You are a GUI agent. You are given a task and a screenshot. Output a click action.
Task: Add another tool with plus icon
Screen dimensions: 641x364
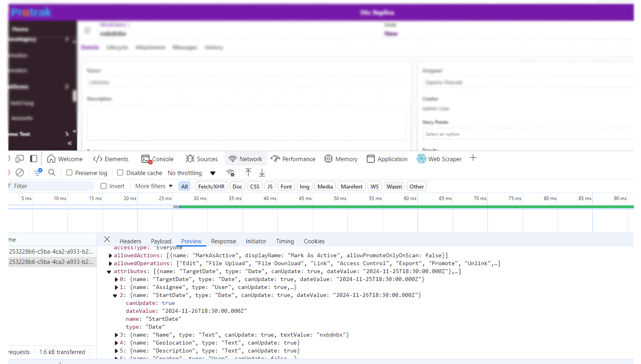coord(473,158)
